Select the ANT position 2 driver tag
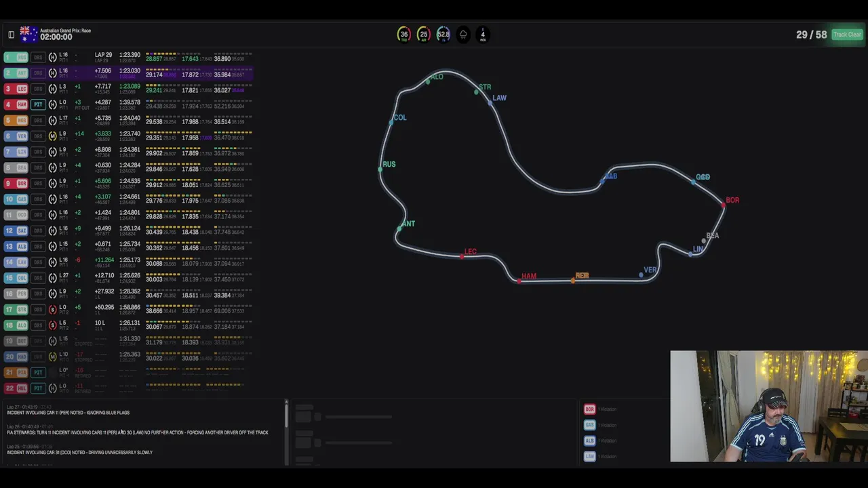868x488 pixels. 16,73
